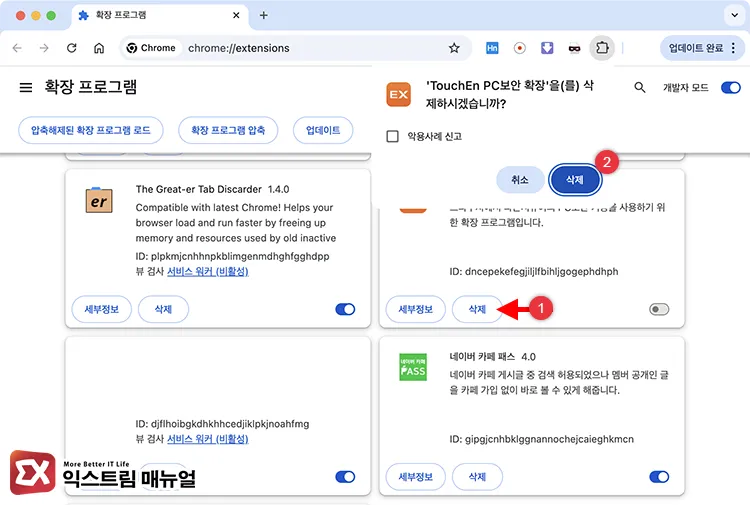The image size is (750, 505).
Task: Open the Extensions puzzle-piece menu
Action: coord(602,48)
